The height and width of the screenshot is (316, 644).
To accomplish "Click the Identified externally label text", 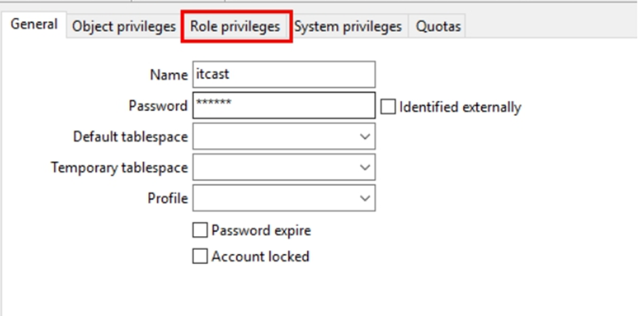I will 460,107.
